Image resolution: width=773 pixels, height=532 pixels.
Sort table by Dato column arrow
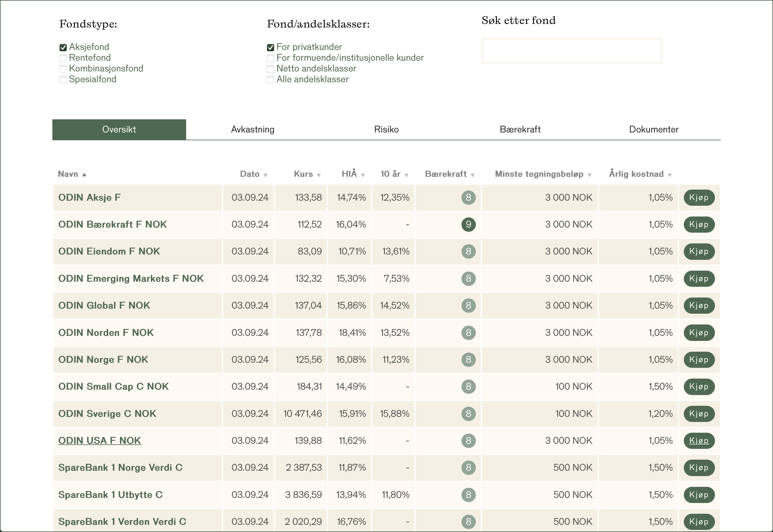(265, 175)
